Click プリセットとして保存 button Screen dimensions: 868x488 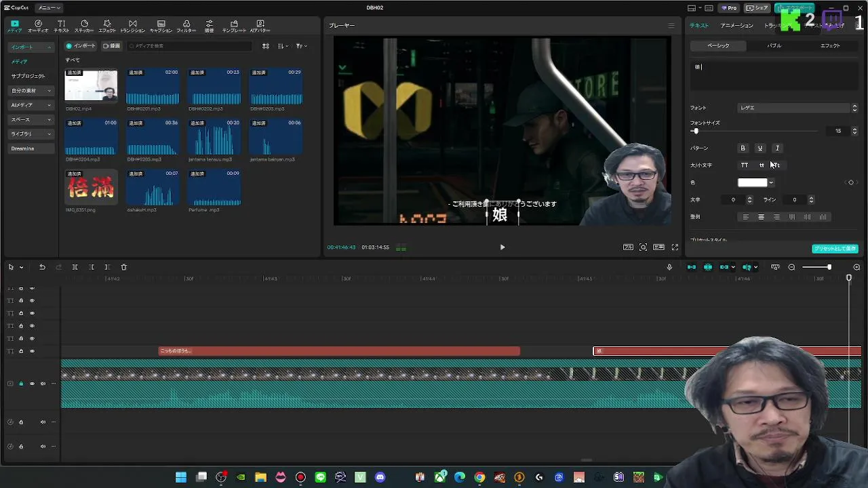[x=835, y=249]
